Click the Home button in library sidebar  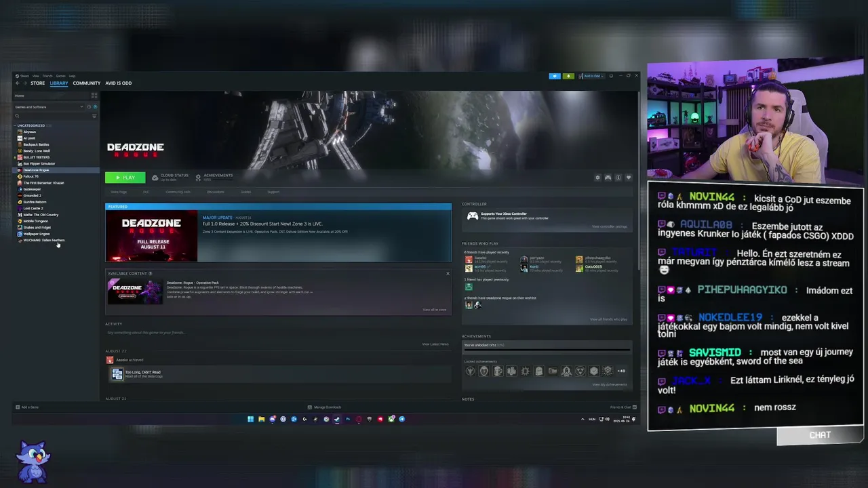coord(51,96)
